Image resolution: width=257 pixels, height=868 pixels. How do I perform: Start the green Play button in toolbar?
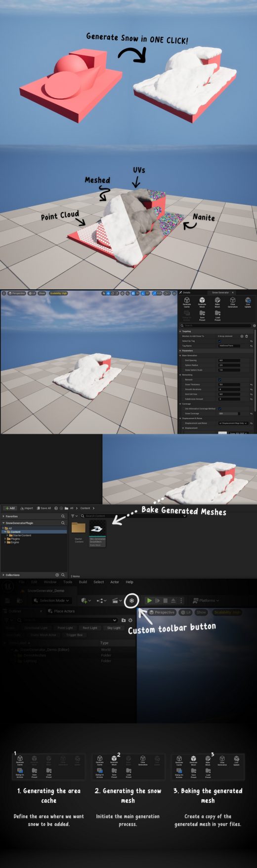coord(149,600)
